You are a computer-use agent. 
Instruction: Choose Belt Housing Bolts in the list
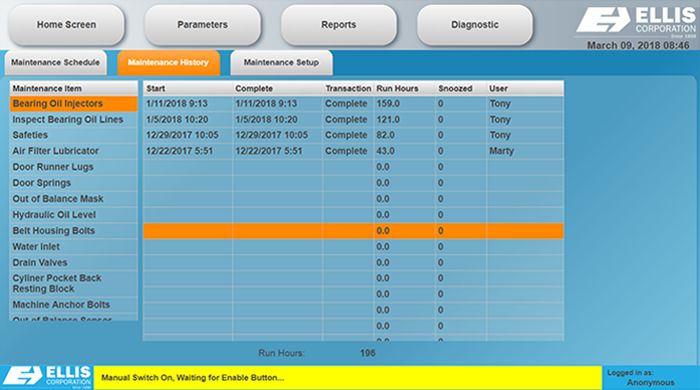(x=74, y=231)
